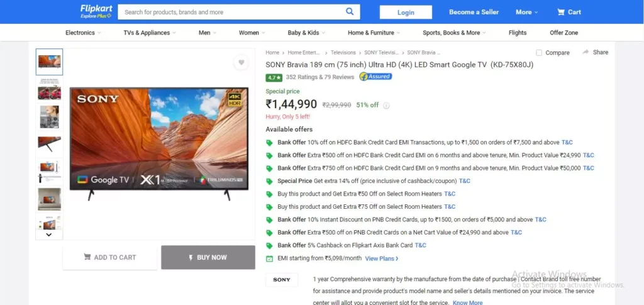Screen dimensions: 644x305
Task: Expand the Men category menu
Action: [208, 33]
